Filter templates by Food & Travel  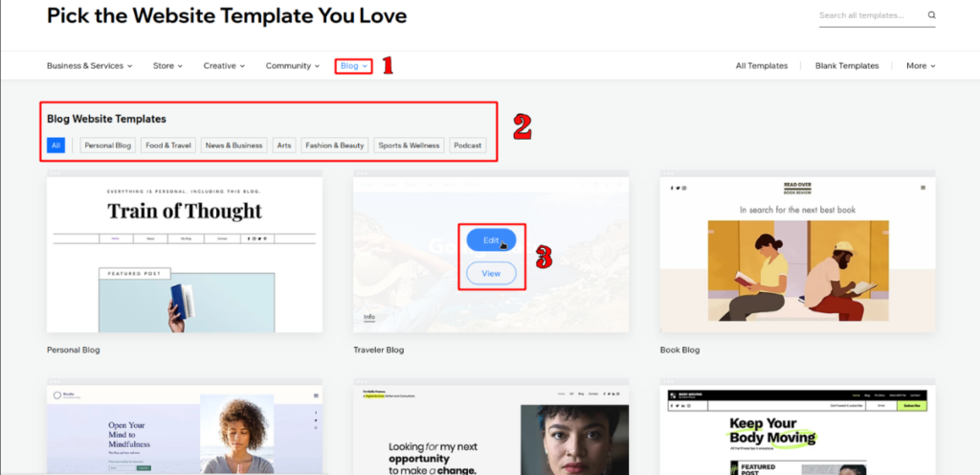168,146
